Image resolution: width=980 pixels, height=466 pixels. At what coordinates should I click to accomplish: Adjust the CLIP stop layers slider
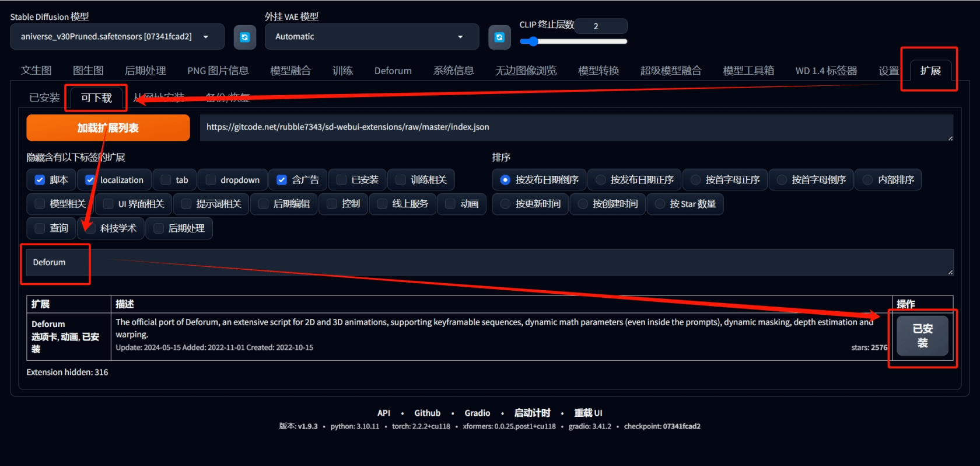coord(573,41)
